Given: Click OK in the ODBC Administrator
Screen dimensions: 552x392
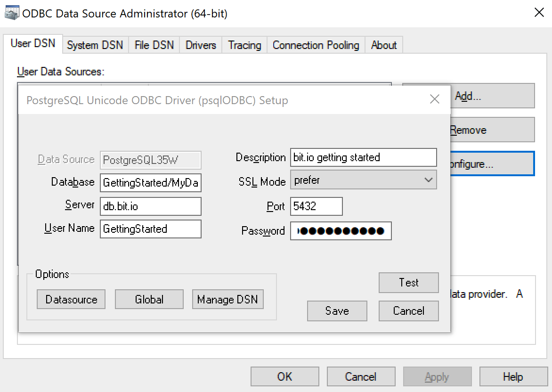Looking at the screenshot, I should pos(285,376).
